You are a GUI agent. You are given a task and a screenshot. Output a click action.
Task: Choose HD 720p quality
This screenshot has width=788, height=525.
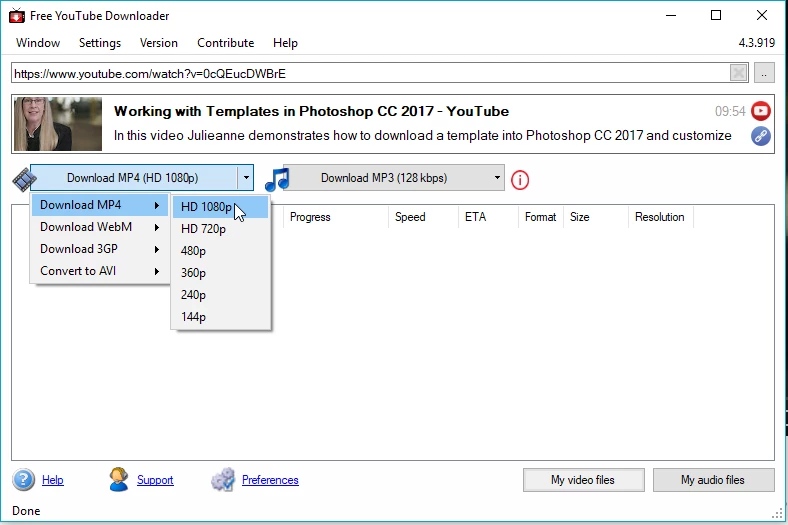click(221, 229)
